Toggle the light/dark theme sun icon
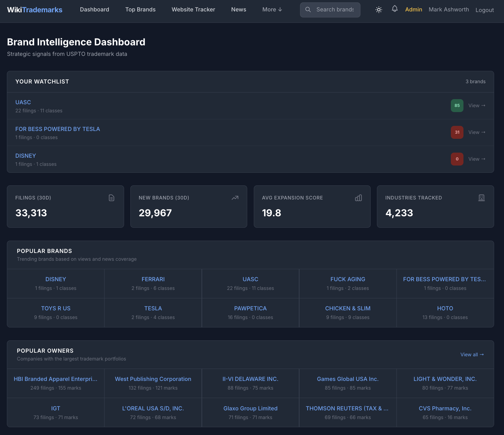 379,10
